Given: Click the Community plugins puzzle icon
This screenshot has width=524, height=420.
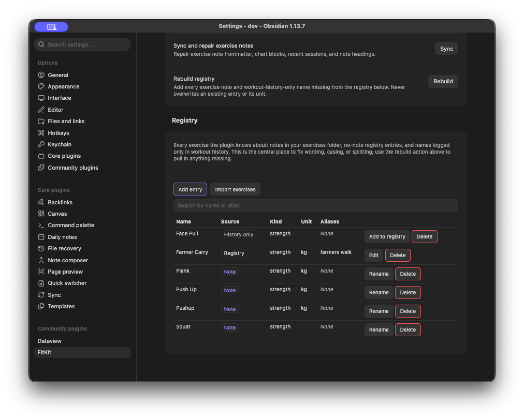Looking at the screenshot, I should (41, 168).
